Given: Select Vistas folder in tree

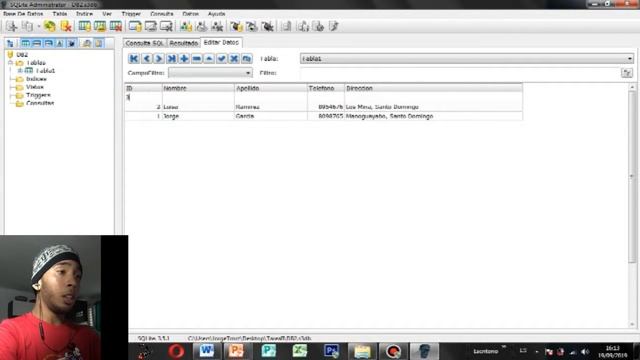Looking at the screenshot, I should (x=35, y=87).
